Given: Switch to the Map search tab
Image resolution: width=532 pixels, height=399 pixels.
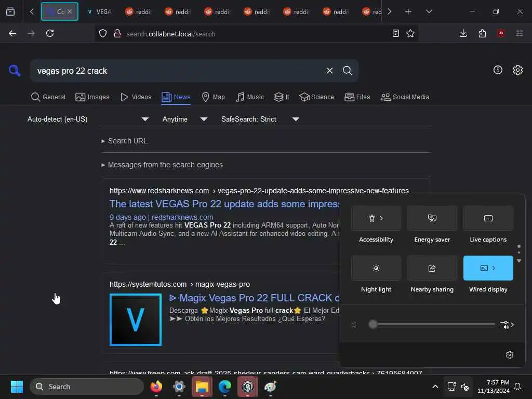Looking at the screenshot, I should click(214, 97).
